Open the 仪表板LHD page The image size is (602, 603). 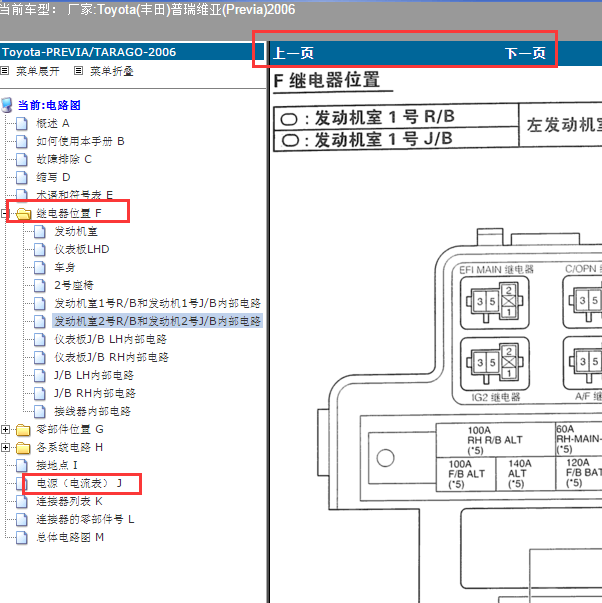tap(82, 249)
